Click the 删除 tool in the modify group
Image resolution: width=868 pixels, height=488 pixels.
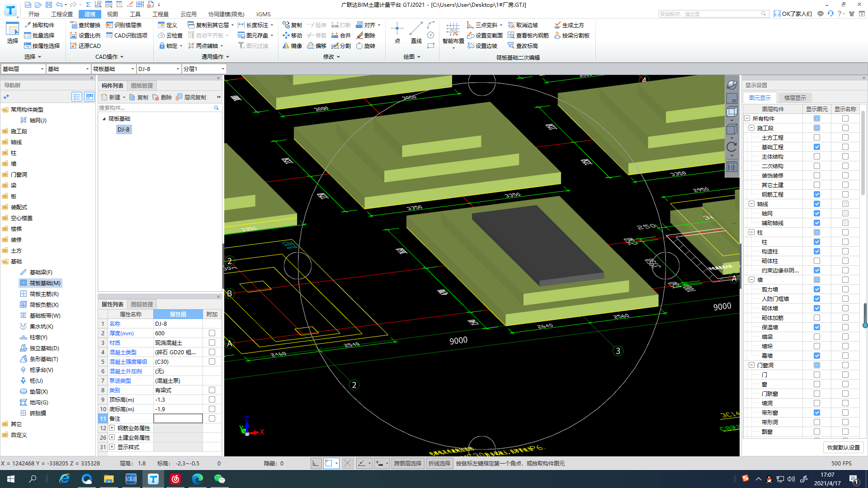click(x=366, y=35)
